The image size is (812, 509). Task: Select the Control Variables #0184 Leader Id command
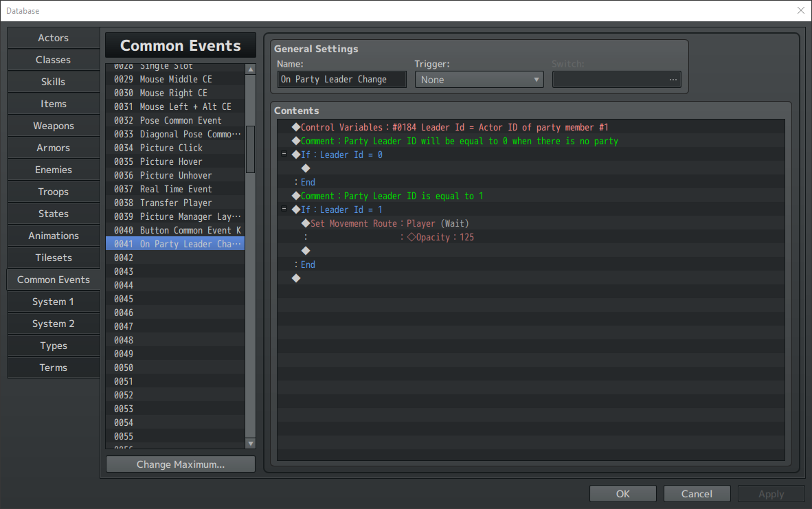[x=531, y=127]
